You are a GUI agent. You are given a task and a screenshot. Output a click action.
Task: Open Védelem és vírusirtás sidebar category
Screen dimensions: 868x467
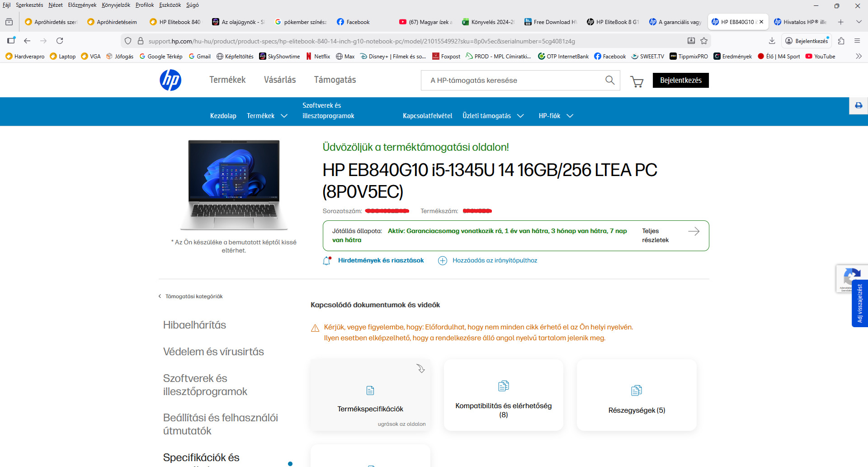pos(213,352)
